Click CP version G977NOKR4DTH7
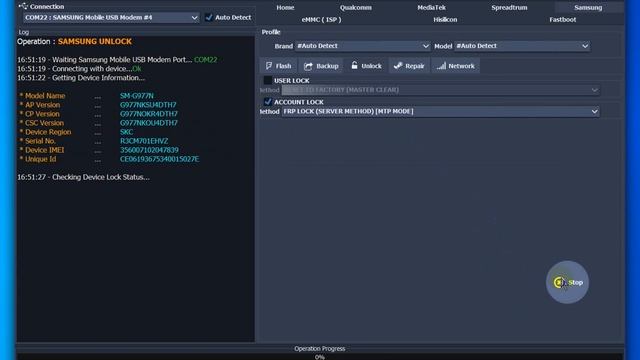 point(149,114)
